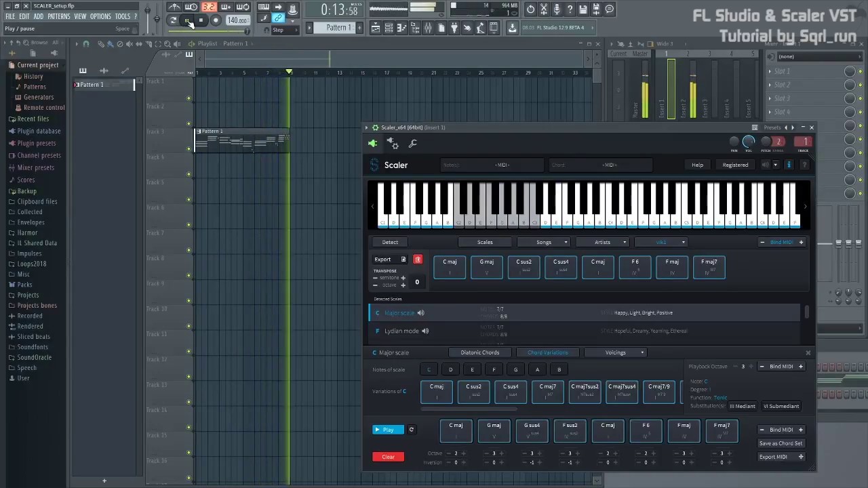The image size is (868, 488).
Task: Open the Artists dropdown in Scaler
Action: pos(602,242)
